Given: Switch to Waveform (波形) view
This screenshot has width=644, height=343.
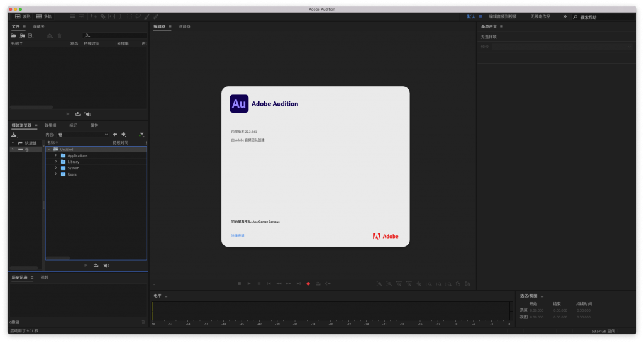Looking at the screenshot, I should coord(23,16).
